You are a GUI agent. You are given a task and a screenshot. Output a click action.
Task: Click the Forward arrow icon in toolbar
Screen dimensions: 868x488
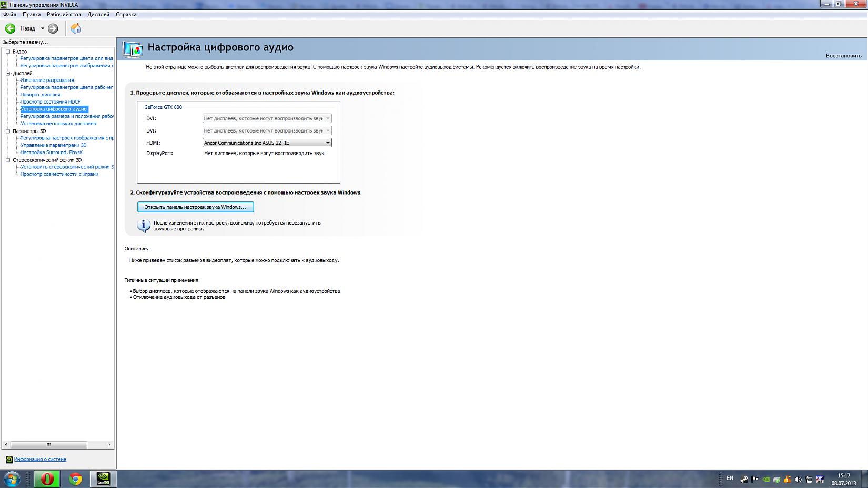(53, 28)
